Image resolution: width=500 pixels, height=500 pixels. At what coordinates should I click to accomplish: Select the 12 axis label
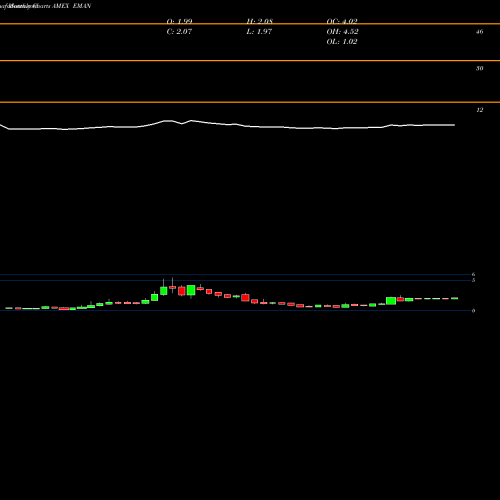[480, 110]
